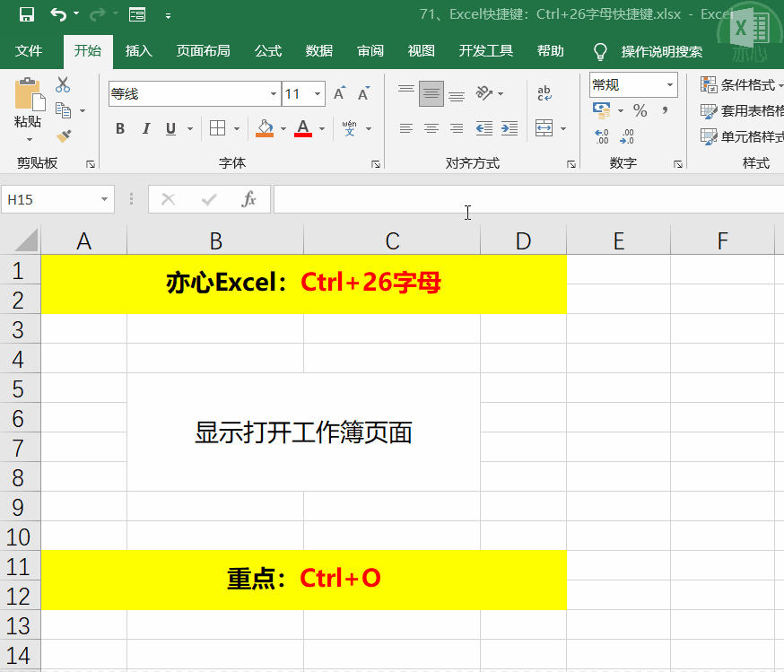Image resolution: width=784 pixels, height=672 pixels.
Task: Click the Borders icon
Action: (x=217, y=128)
